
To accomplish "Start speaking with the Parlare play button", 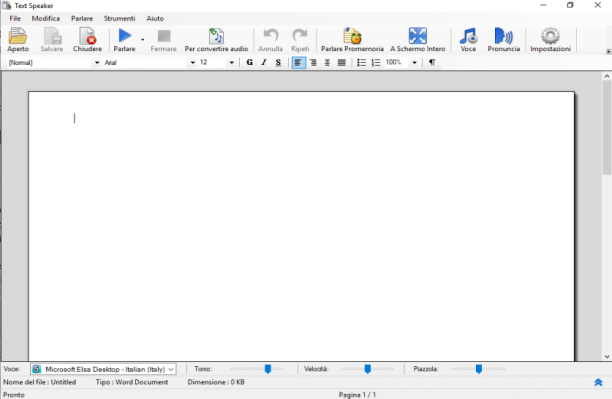I will pyautogui.click(x=125, y=39).
